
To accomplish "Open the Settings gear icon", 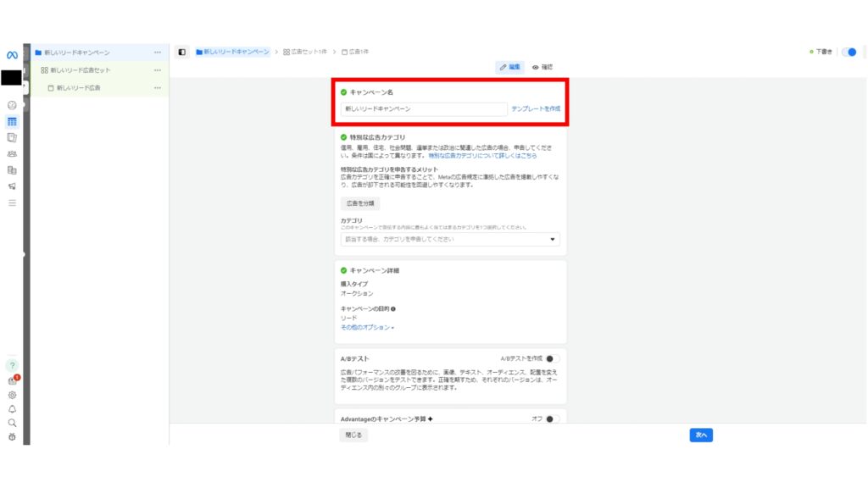I will tap(10, 395).
